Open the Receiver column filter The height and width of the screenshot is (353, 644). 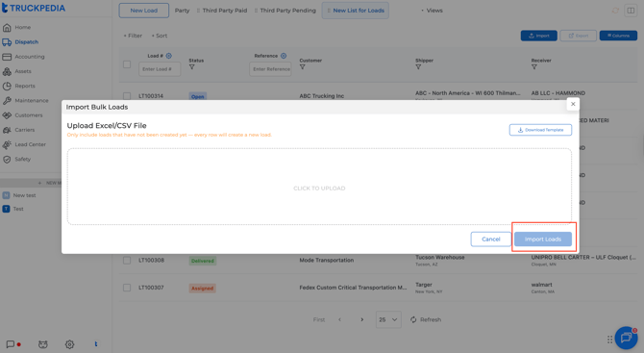tap(533, 67)
